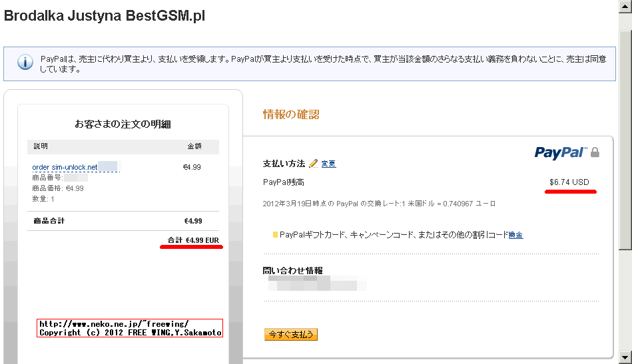The height and width of the screenshot is (364, 632).
Task: Click the 問い合わせ情報 heading
Action: [x=292, y=271]
